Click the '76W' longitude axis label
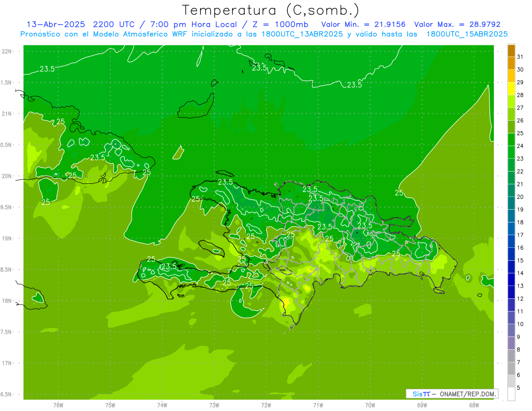Viewport: 532px width, 411px height. pyautogui.click(x=58, y=405)
